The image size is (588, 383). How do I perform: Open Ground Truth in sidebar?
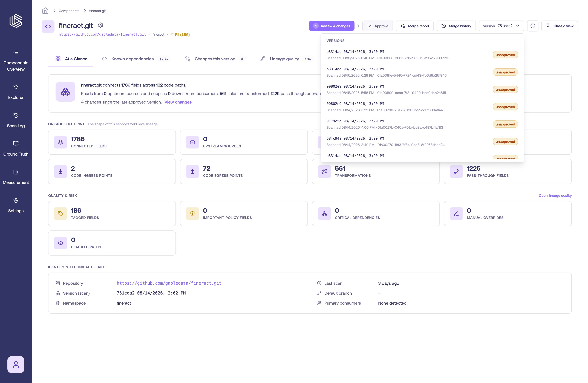(x=16, y=149)
